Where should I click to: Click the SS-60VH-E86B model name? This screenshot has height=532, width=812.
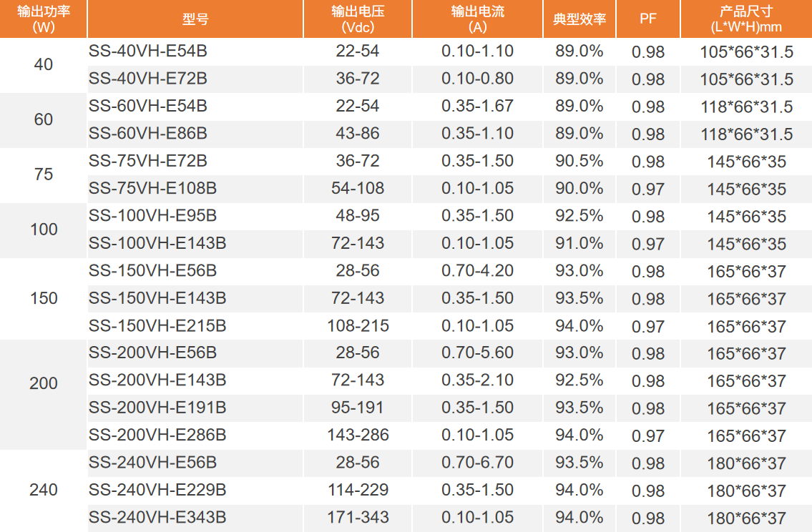click(148, 134)
